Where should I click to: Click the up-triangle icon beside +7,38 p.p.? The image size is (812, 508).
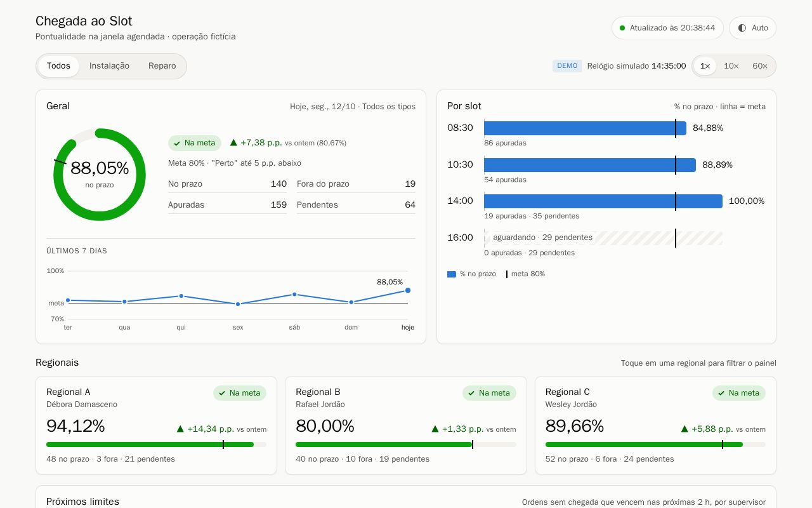pos(233,143)
